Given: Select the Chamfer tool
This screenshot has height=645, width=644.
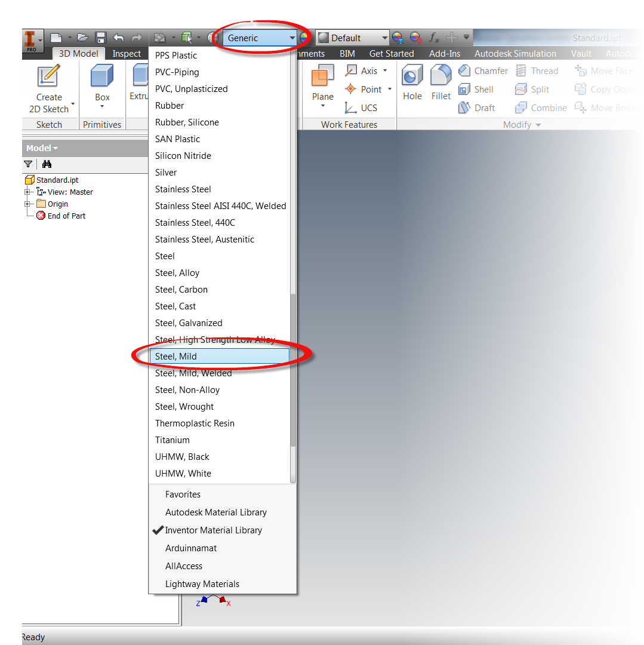Looking at the screenshot, I should click(x=483, y=70).
